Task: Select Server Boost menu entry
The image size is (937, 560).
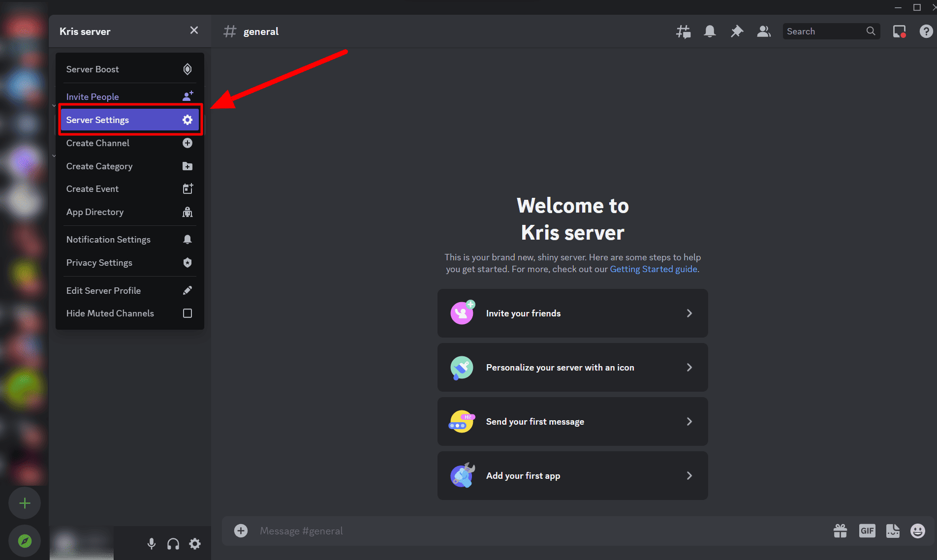Action: (x=130, y=69)
